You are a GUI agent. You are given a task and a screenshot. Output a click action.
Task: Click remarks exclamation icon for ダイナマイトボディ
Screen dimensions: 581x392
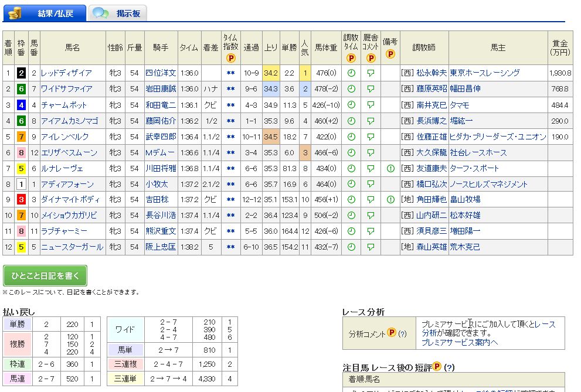[390, 200]
